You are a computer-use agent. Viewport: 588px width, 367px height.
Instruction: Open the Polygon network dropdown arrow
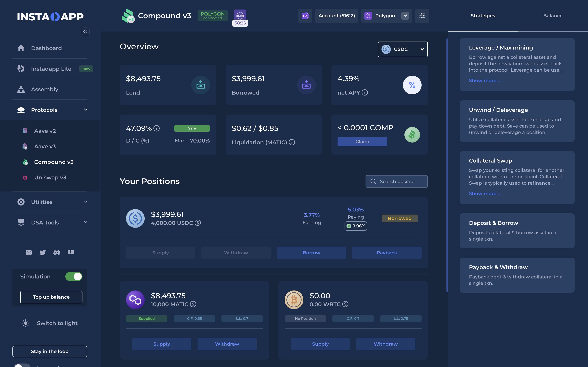pos(405,16)
